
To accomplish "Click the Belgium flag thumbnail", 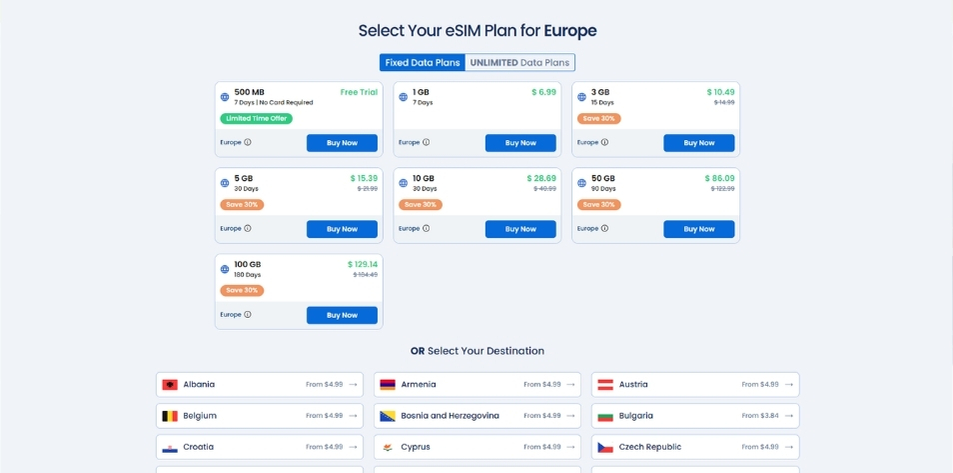I will 170,416.
